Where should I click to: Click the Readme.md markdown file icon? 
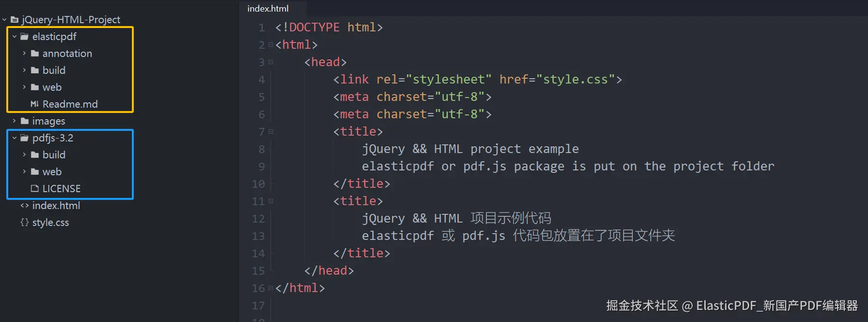[x=35, y=104]
